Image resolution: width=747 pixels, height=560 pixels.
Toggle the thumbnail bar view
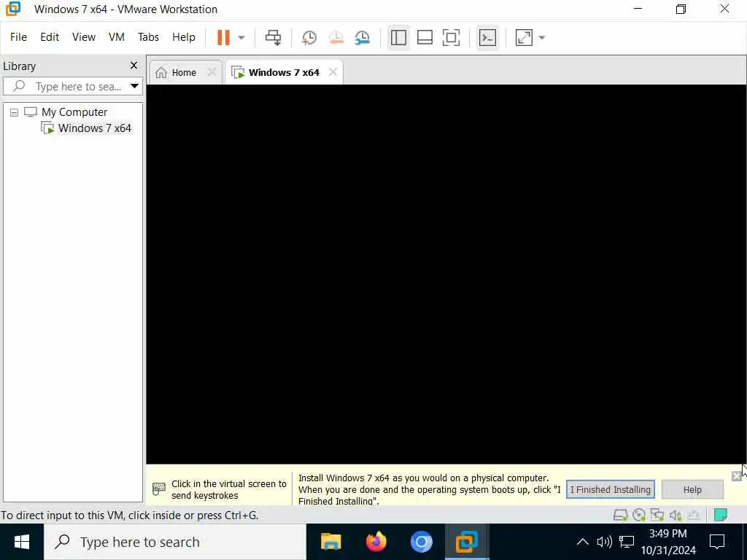coord(425,38)
